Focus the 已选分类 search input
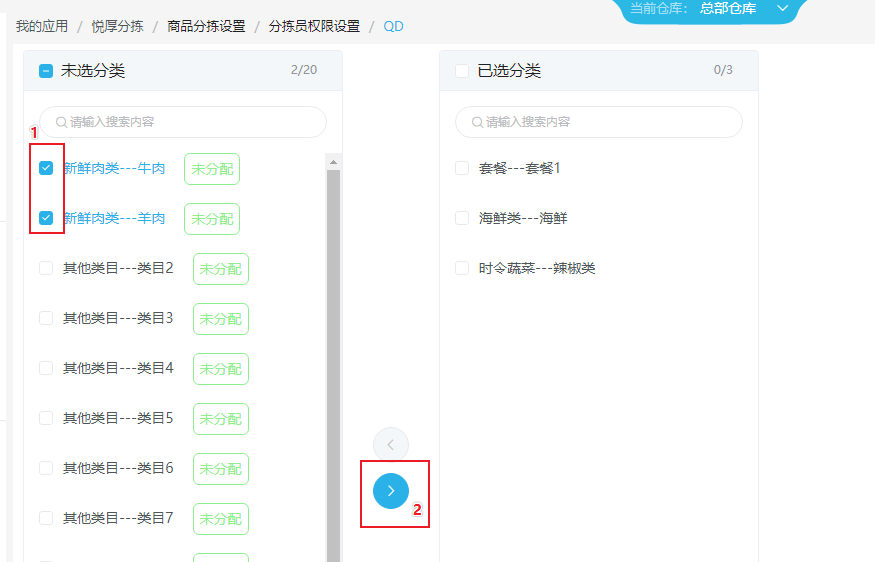This screenshot has height=562, width=875. pos(599,122)
